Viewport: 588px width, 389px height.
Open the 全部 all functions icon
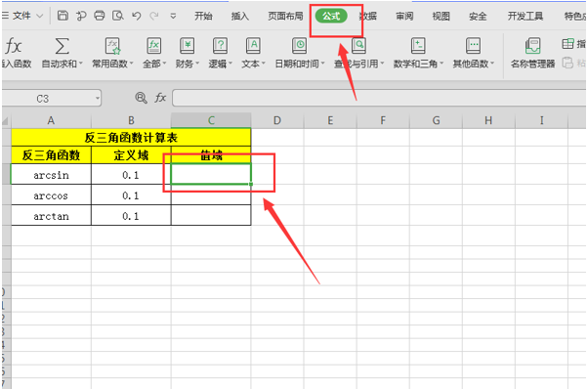click(x=153, y=46)
